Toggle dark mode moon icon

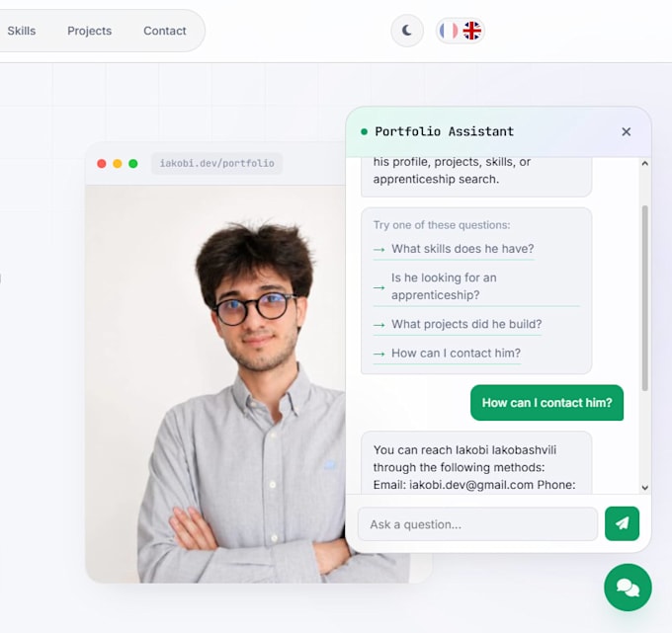click(x=407, y=31)
